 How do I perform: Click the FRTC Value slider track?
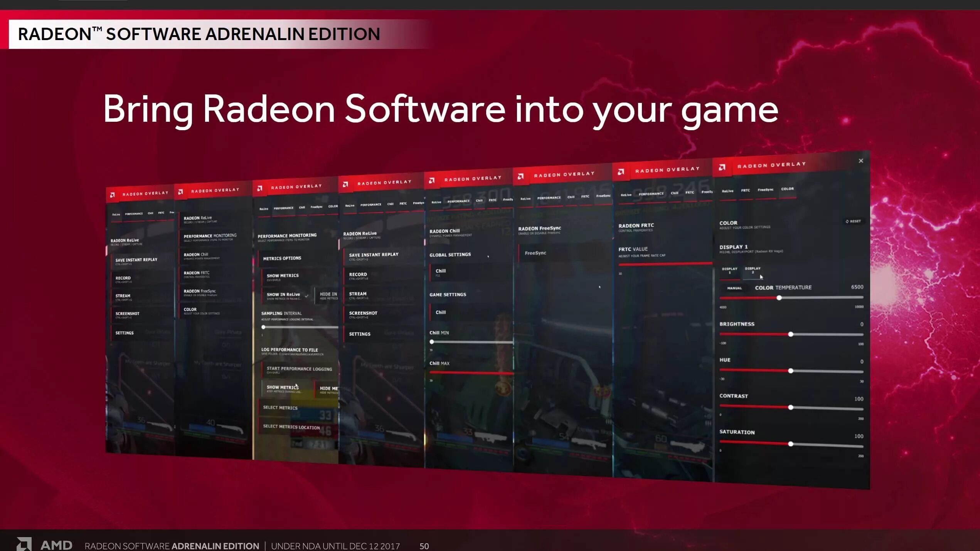(665, 264)
